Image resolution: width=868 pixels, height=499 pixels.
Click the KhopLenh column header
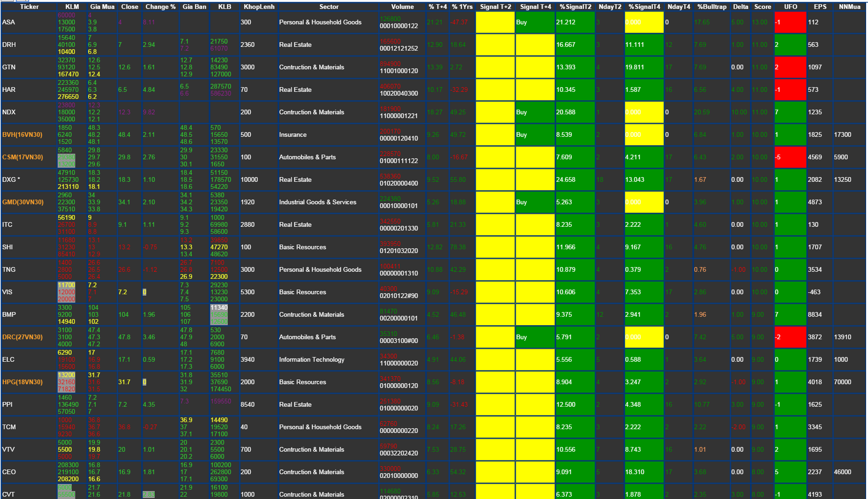[x=259, y=7]
